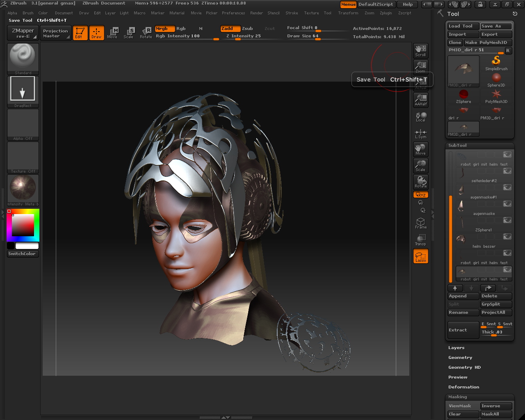Click the R button beside PM3D_dirl r slider
Viewport: 525px width, 420px height.
click(508, 51)
